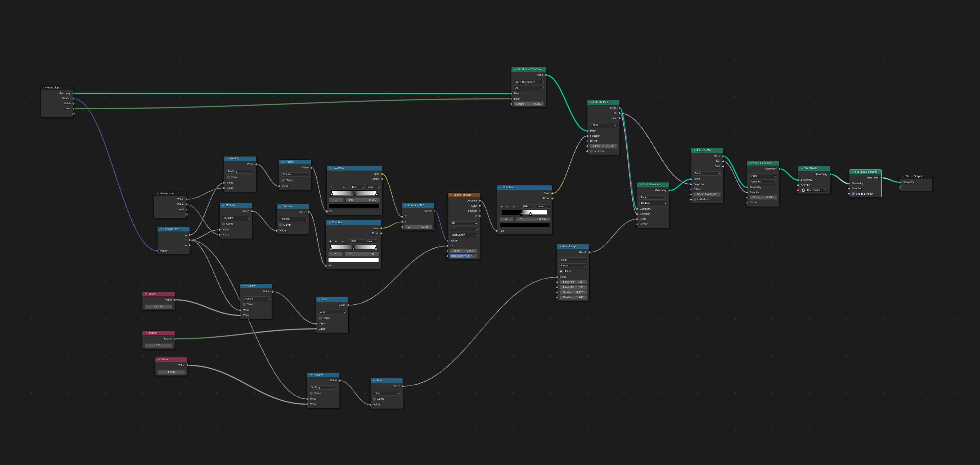Enable the Individual checkbox on the first Extrude Mesh node
Image resolution: width=980 pixels, height=465 pixels.
tap(591, 151)
